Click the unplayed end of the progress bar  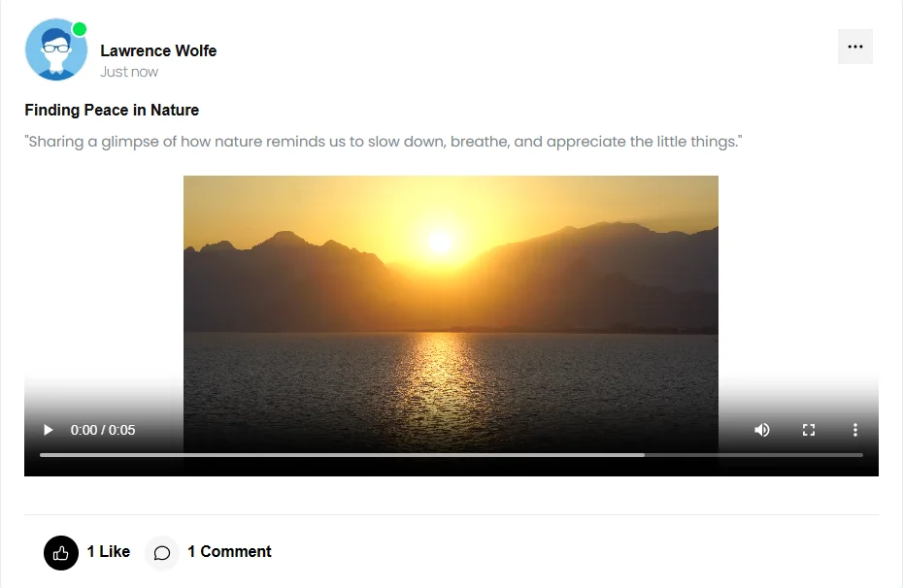tap(753, 455)
